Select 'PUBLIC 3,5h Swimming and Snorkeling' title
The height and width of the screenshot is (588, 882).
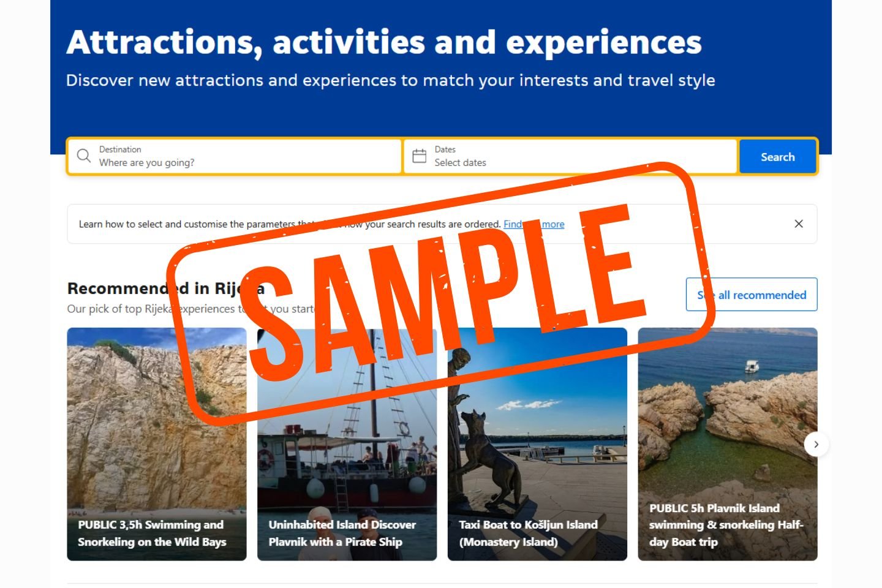[x=152, y=533]
